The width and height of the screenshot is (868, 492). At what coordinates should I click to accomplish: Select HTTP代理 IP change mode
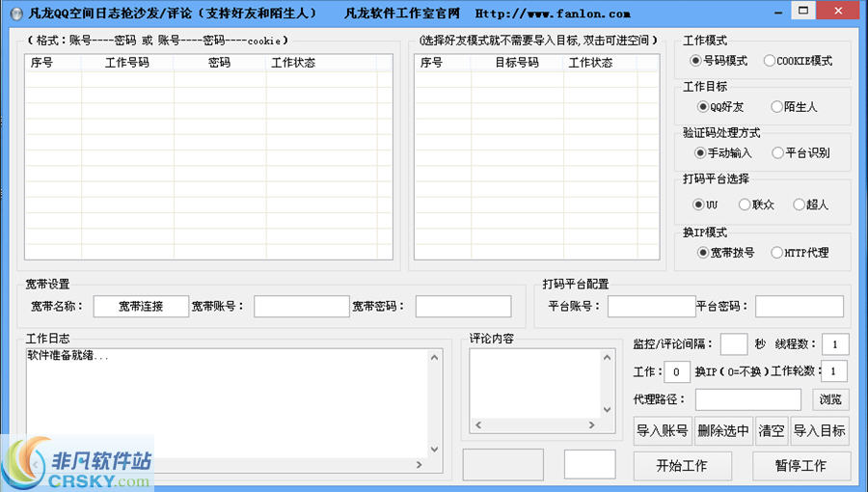800,253
